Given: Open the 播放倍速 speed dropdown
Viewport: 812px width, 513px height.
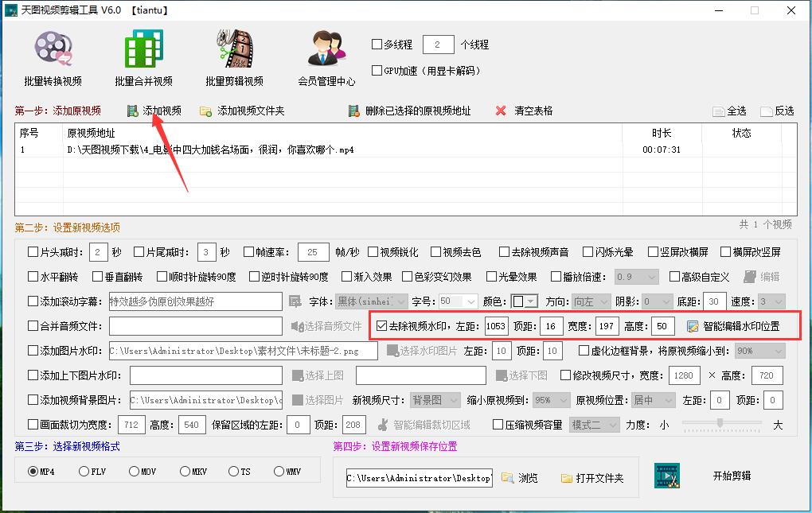Looking at the screenshot, I should (x=635, y=275).
